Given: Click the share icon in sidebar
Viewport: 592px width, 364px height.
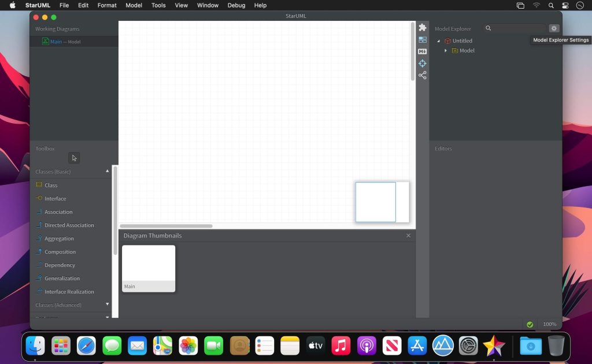Looking at the screenshot, I should point(423,75).
